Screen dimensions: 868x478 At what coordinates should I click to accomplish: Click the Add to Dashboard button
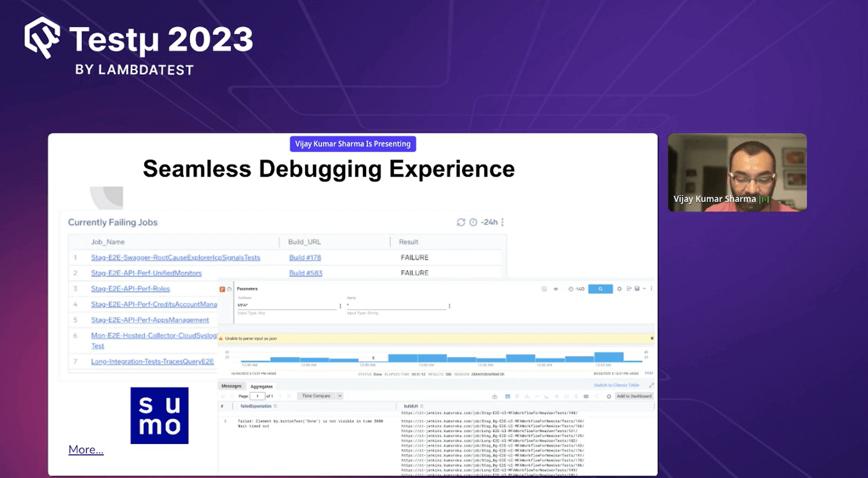634,396
